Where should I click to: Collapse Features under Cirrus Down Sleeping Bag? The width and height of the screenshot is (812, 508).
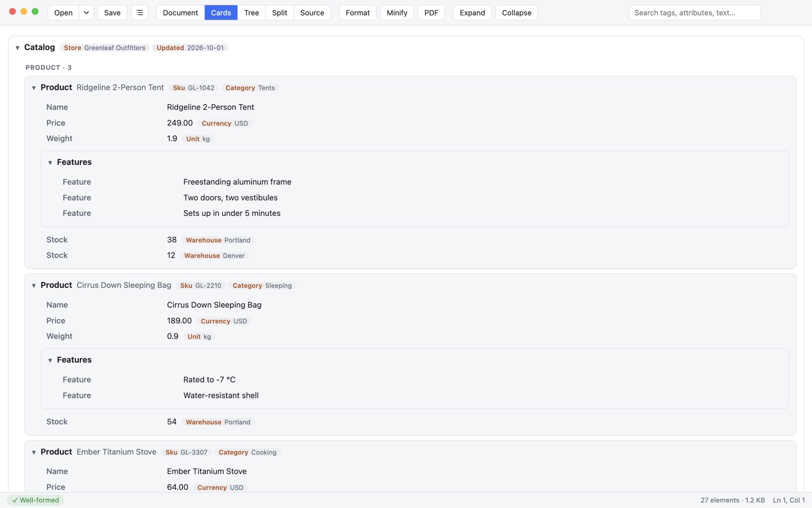tap(50, 360)
